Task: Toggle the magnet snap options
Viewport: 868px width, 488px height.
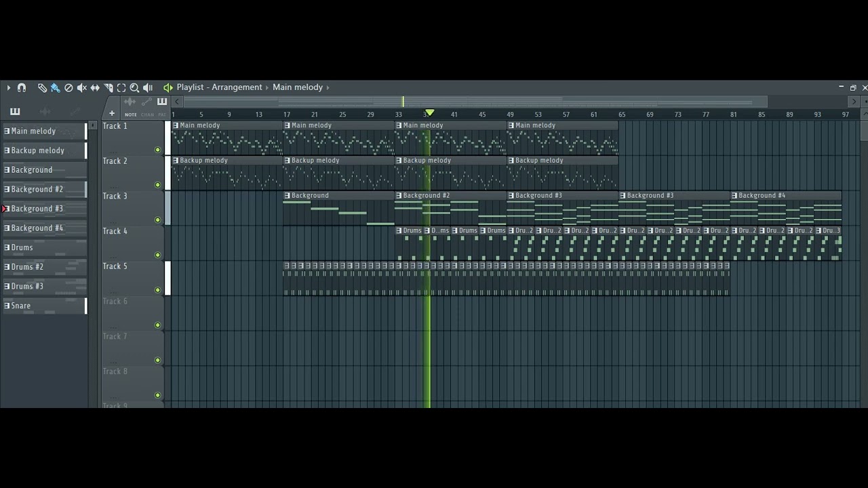Action: click(x=22, y=87)
